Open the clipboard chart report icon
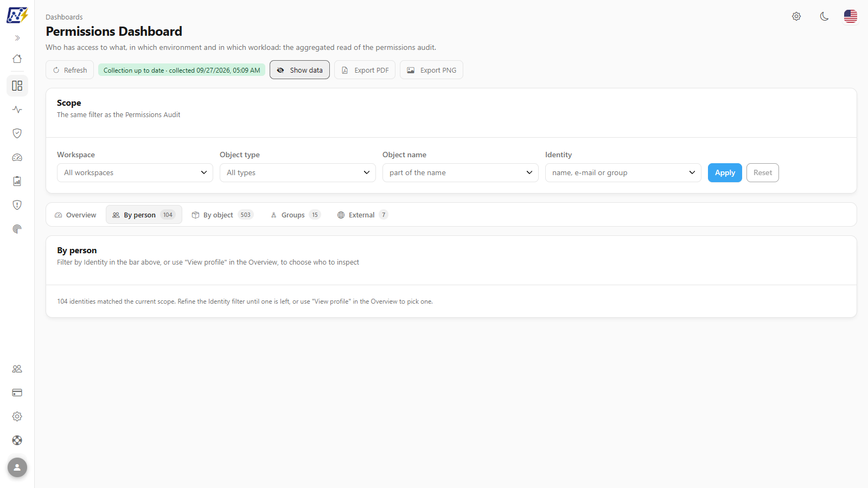Screen dimensions: 868x488 [x=17, y=181]
